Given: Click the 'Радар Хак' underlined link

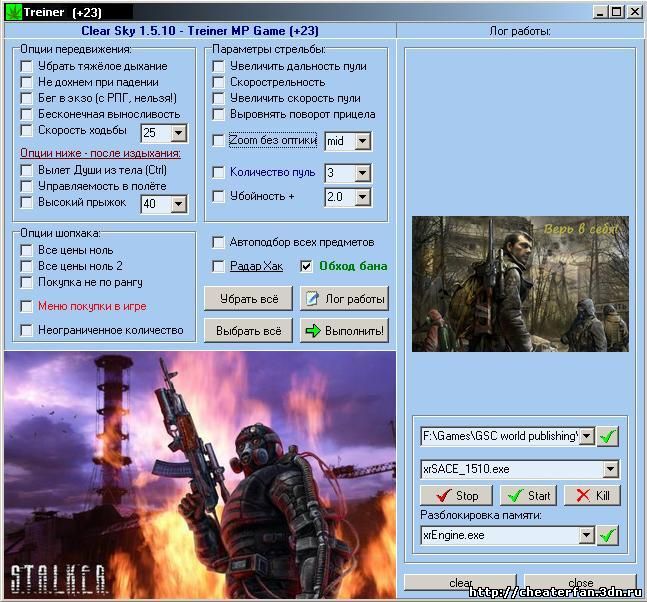Looking at the screenshot, I should click(256, 267).
